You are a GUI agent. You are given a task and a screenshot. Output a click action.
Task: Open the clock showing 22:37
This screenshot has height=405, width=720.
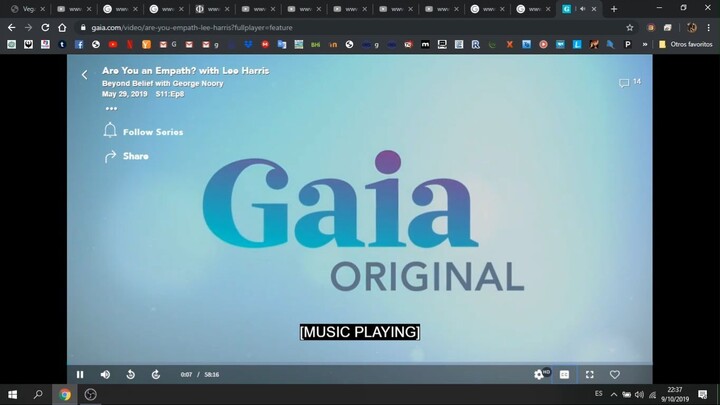pos(675,394)
